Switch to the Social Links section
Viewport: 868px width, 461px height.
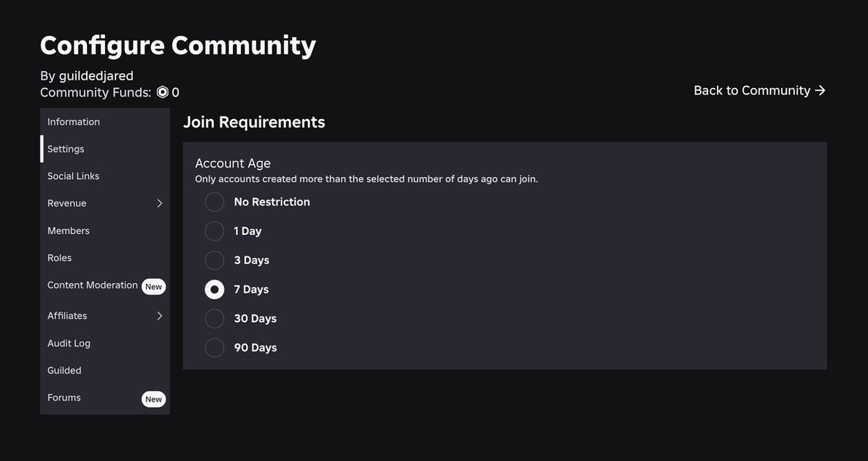[x=72, y=176]
